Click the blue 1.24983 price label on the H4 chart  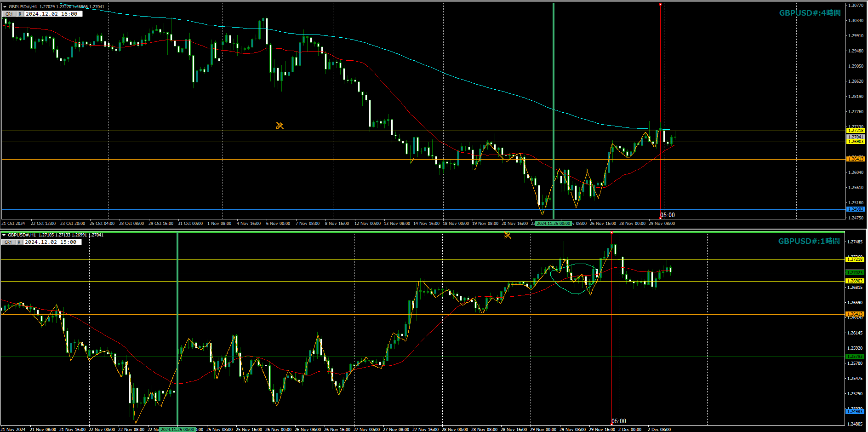tap(856, 209)
